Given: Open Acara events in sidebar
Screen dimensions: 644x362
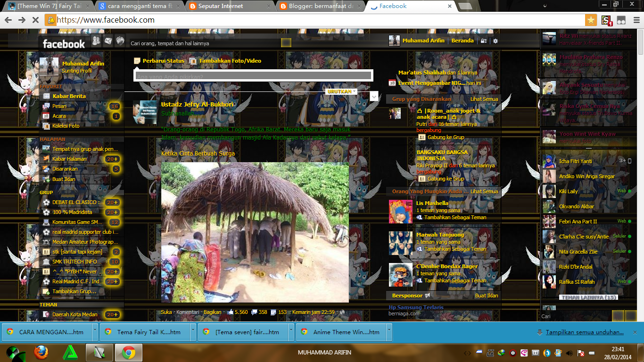Looking at the screenshot, I should (81, 116).
